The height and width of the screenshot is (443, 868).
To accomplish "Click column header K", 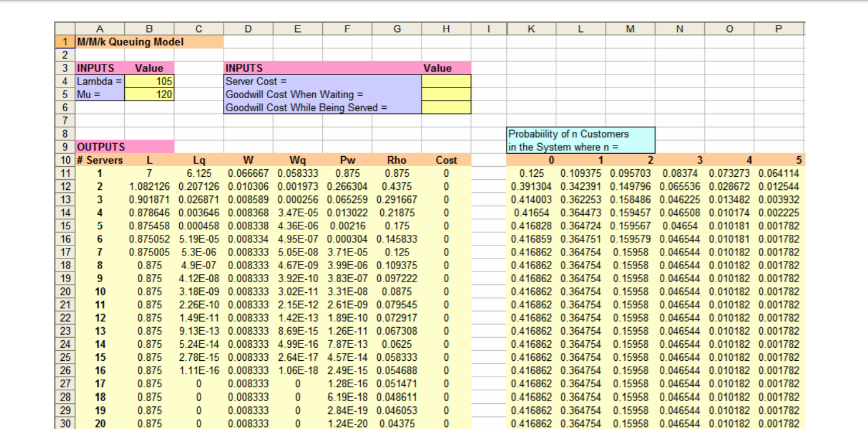I will 531,28.
